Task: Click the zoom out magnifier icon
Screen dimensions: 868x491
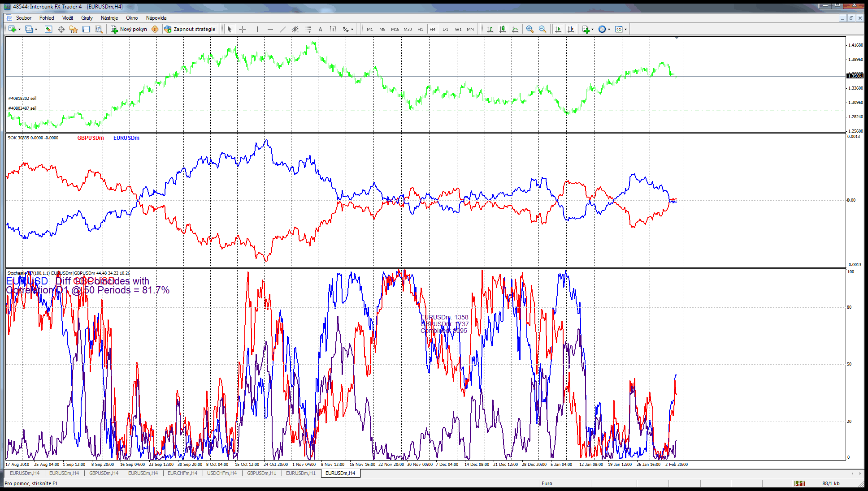Action: 542,29
